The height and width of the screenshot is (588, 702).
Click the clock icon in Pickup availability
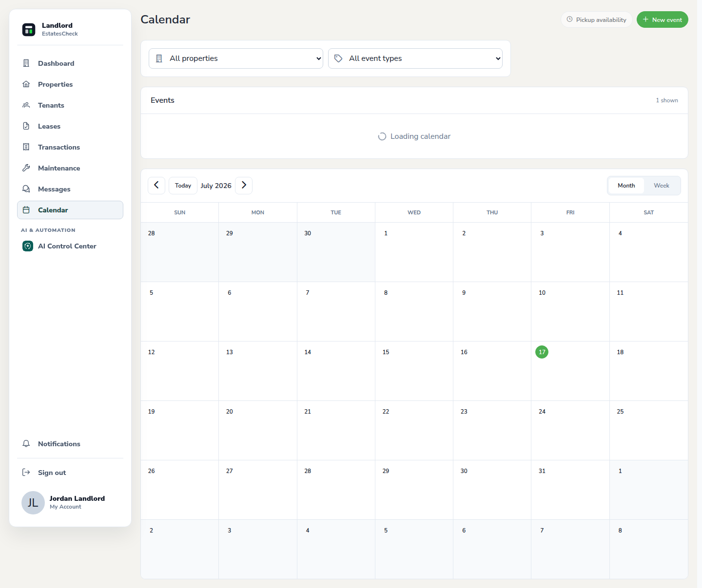(569, 19)
